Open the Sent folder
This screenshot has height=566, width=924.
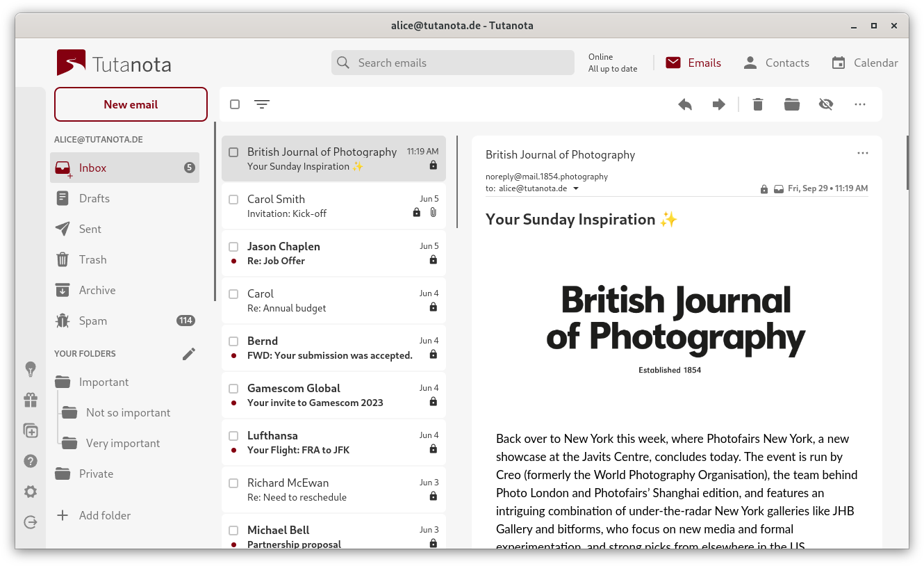pyautogui.click(x=125, y=229)
